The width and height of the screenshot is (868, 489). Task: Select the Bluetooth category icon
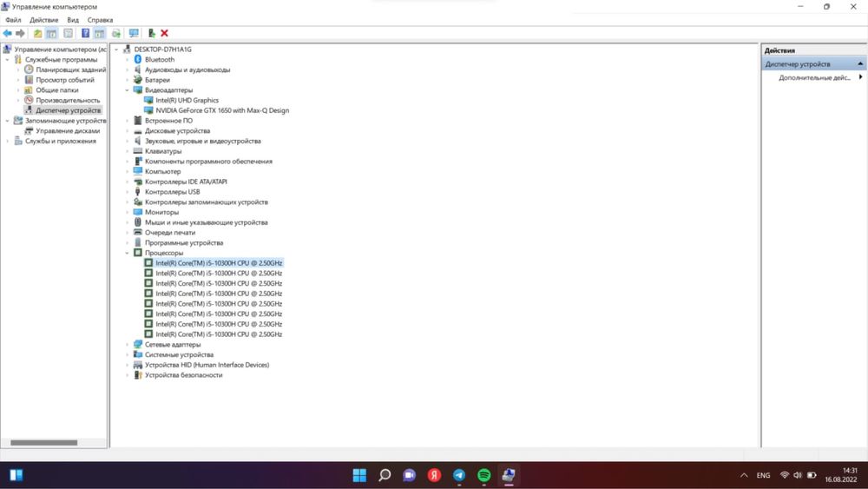click(138, 59)
